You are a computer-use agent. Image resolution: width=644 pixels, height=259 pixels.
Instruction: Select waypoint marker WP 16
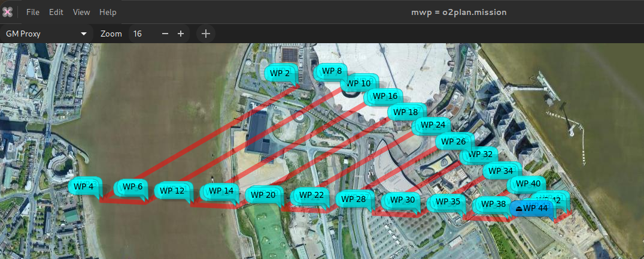pos(384,96)
